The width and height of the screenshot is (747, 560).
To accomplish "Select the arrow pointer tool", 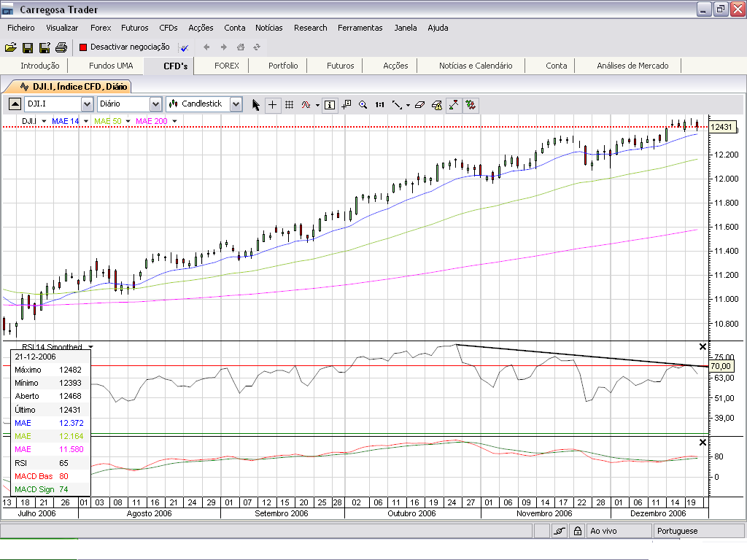I will tap(256, 104).
